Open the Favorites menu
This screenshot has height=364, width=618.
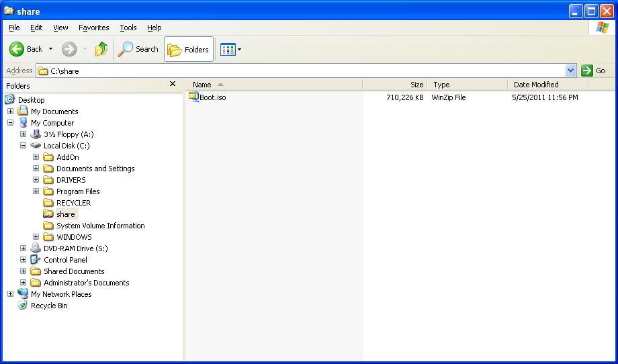93,28
